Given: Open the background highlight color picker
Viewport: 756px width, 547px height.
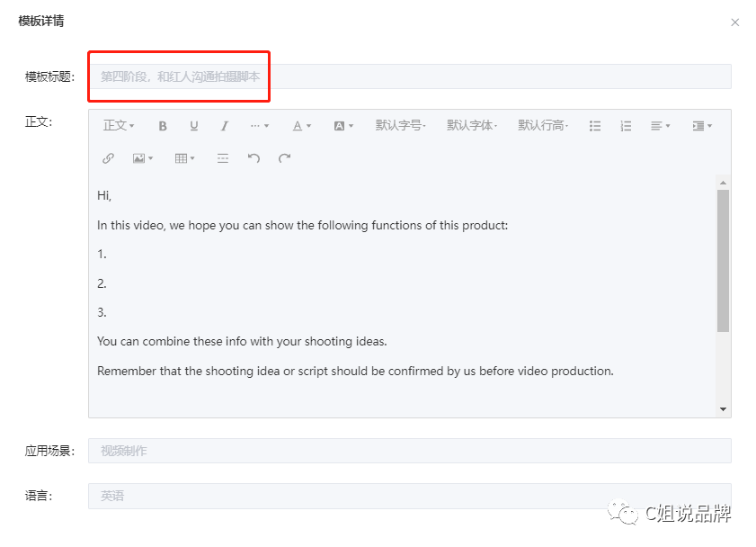Looking at the screenshot, I should (343, 126).
